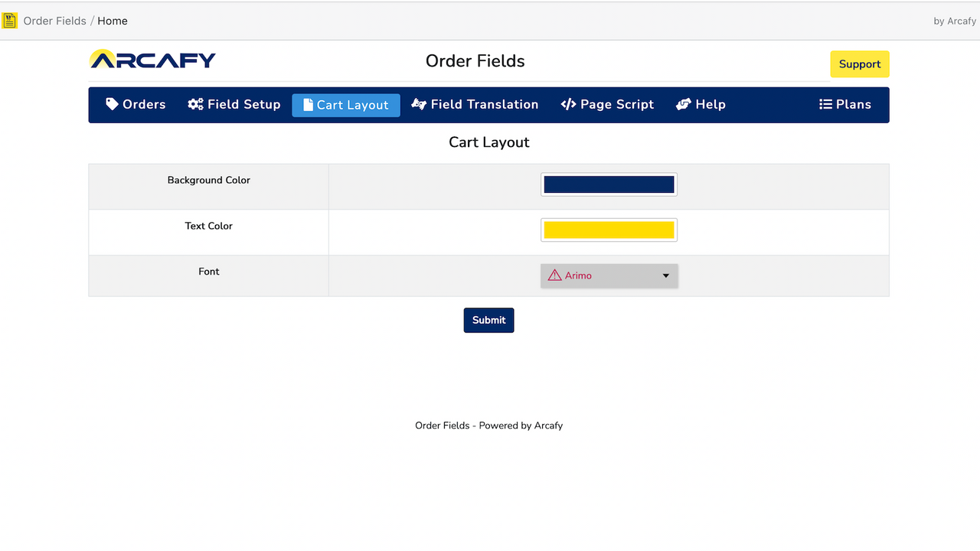
Task: Submit the cart layout settings
Action: tap(488, 320)
